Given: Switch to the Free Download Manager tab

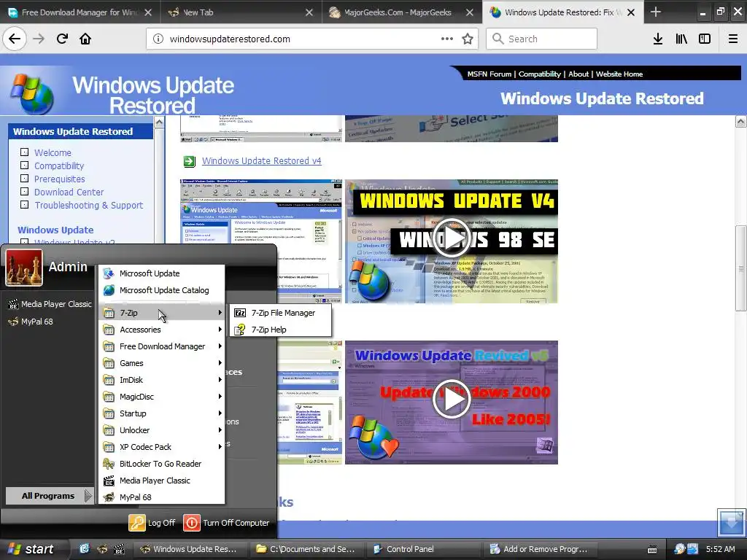Looking at the screenshot, I should tap(80, 12).
